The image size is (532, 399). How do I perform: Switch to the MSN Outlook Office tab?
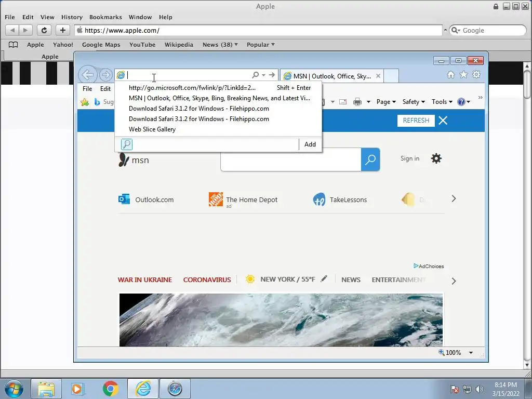pyautogui.click(x=331, y=76)
